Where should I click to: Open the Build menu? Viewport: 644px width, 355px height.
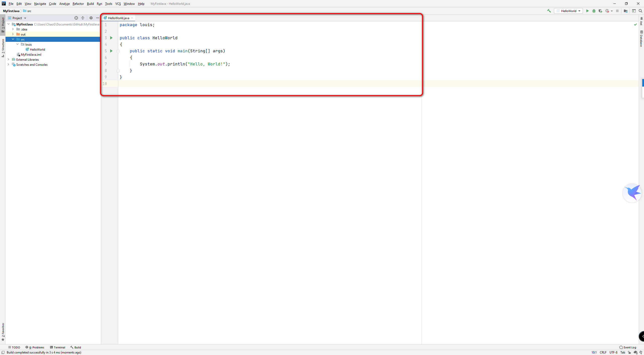tap(90, 4)
